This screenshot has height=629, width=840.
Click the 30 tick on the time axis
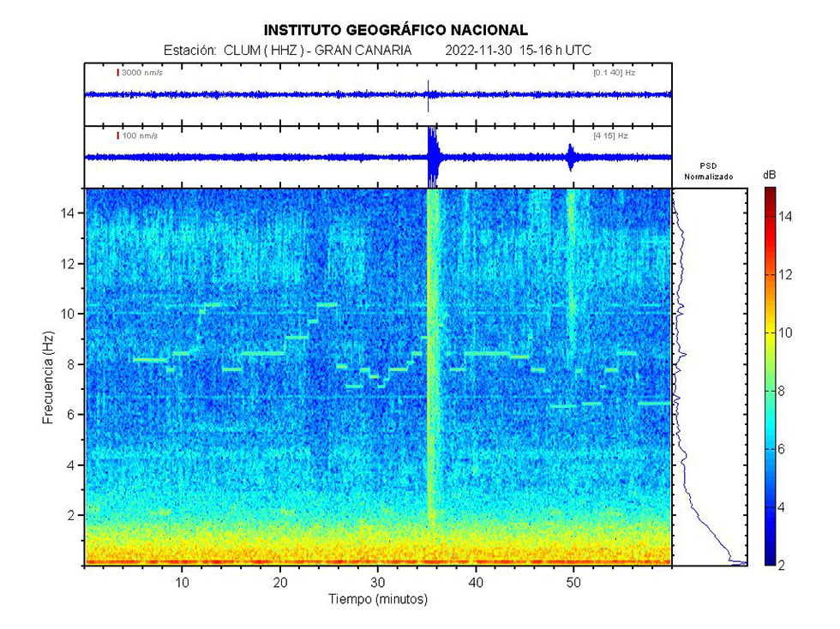(x=378, y=583)
